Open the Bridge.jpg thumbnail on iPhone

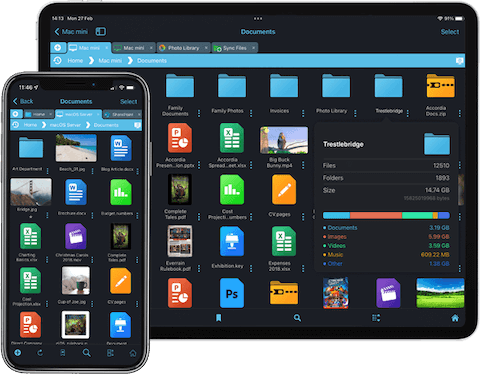(31, 192)
